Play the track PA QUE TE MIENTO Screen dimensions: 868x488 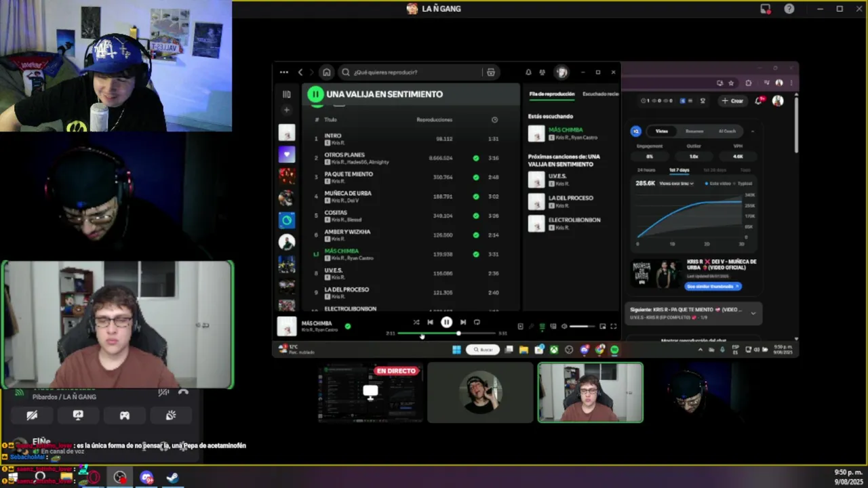349,174
